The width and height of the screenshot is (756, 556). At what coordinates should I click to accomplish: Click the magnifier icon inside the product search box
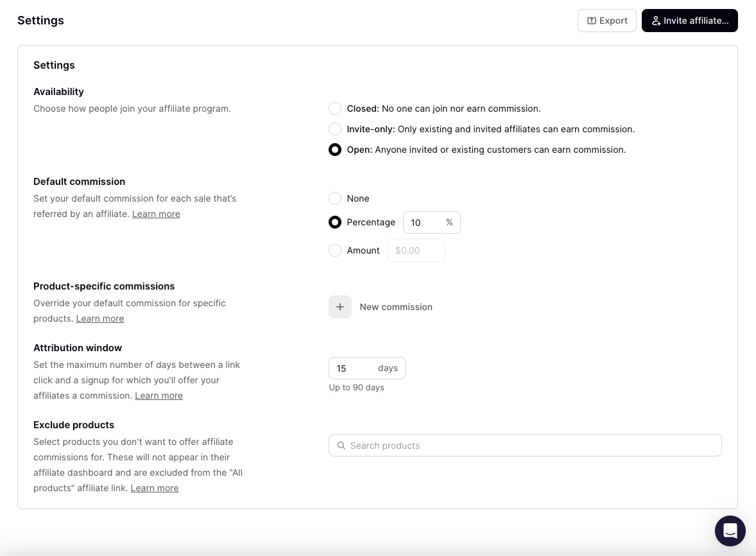(341, 445)
